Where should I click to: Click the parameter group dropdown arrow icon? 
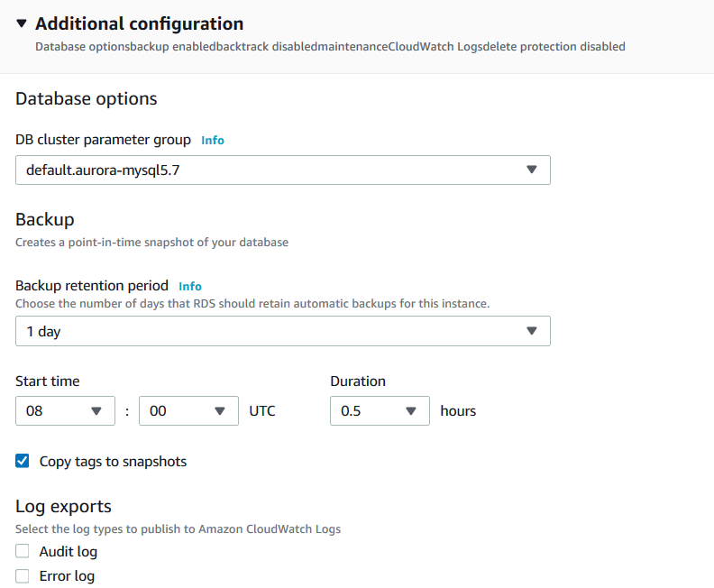[x=531, y=170]
